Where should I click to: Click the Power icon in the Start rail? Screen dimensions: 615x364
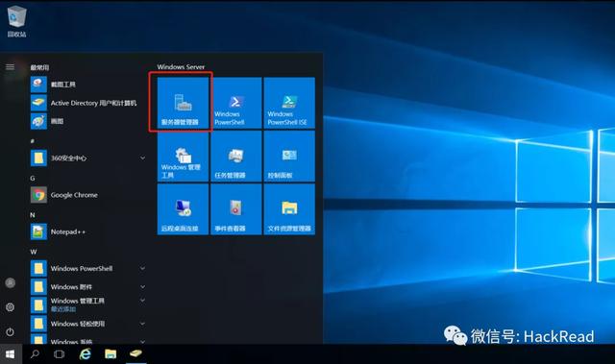(x=11, y=332)
